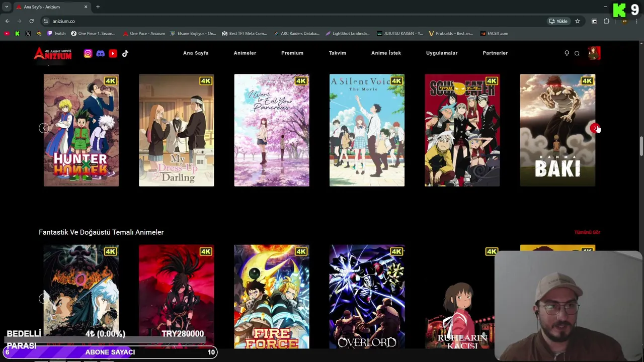
Task: View site information icon in address bar
Action: [46, 21]
